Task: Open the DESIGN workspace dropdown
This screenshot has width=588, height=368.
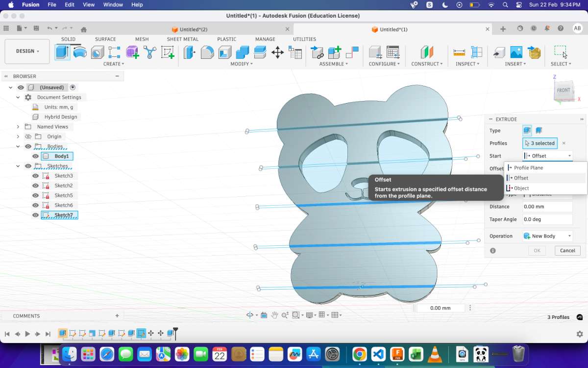Action: pyautogui.click(x=27, y=51)
